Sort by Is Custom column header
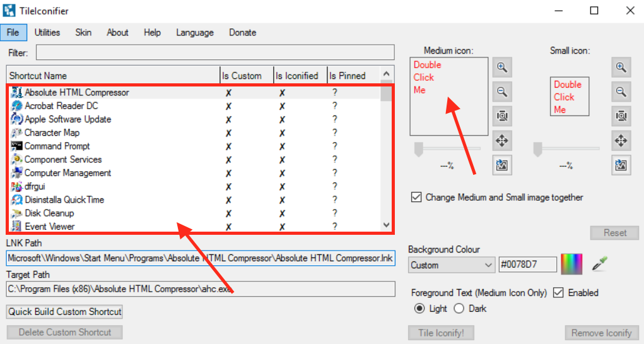This screenshot has width=644, height=344. click(x=247, y=76)
